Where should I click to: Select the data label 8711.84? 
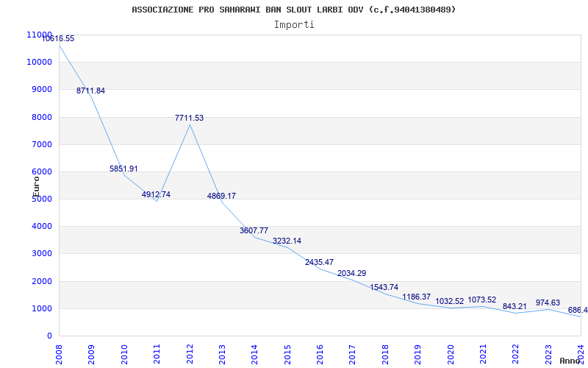click(90, 91)
